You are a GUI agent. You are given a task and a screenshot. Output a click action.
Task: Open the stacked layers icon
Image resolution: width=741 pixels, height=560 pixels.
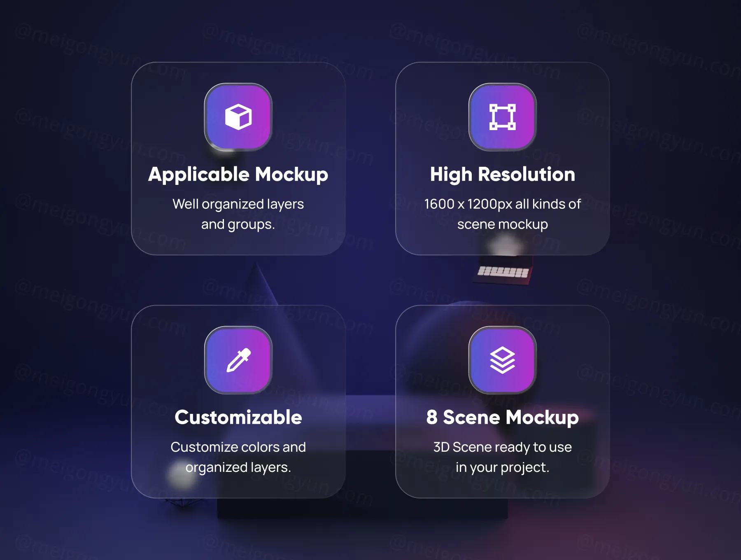click(502, 360)
